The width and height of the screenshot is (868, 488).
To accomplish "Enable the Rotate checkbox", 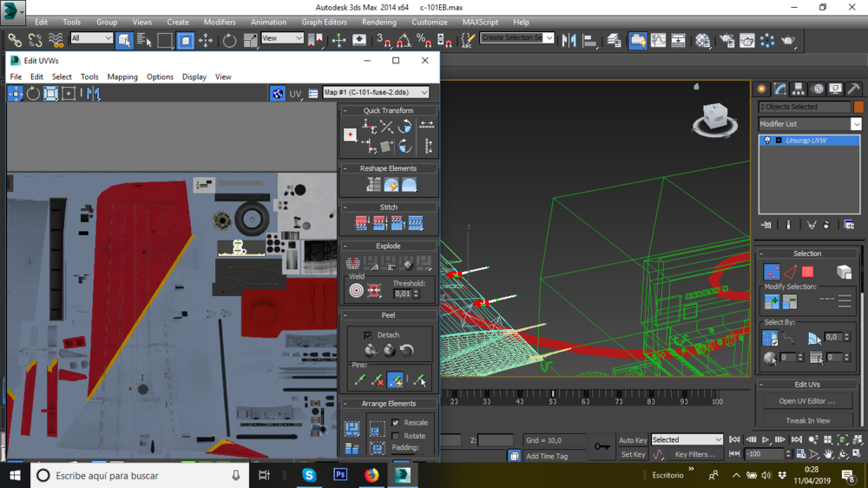I will [396, 436].
